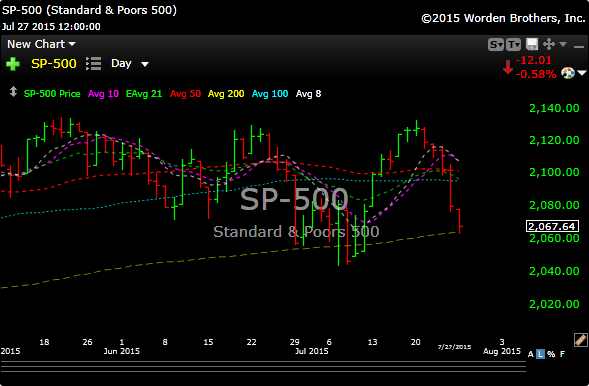Click the red down arrow change indicator
This screenshot has width=589, height=386.
pyautogui.click(x=508, y=67)
